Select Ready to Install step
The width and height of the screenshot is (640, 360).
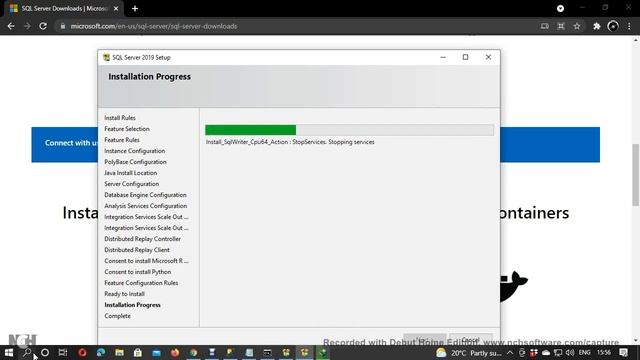(x=124, y=294)
